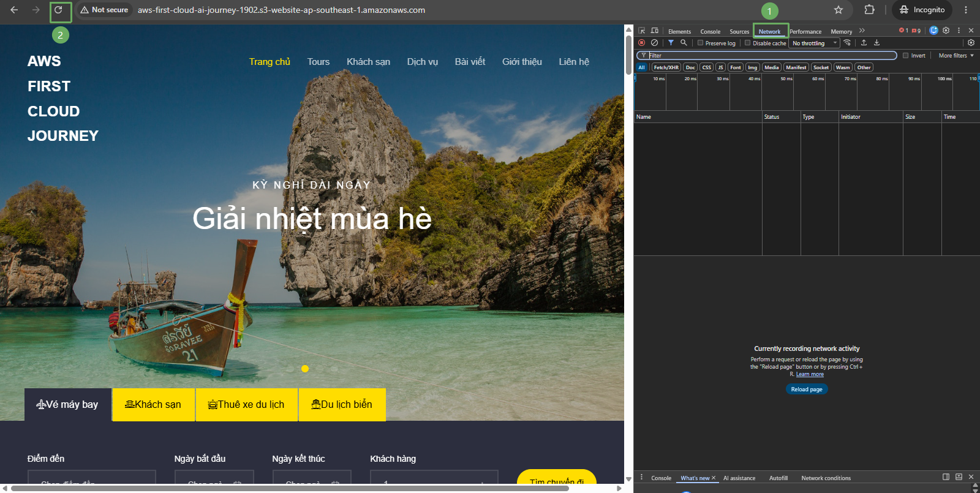Open the Customize DevTools three-dot menu
Image resolution: width=980 pixels, height=493 pixels.
[959, 31]
